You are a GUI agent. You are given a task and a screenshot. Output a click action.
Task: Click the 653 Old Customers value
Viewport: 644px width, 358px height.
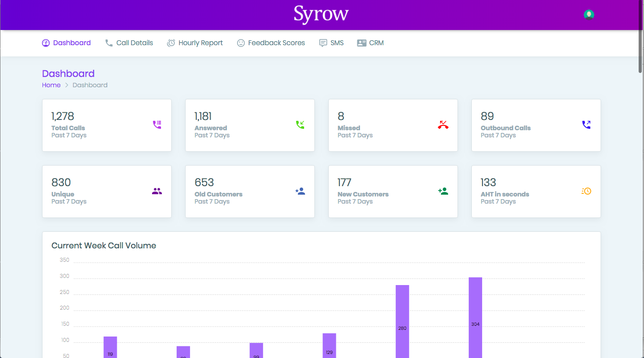coord(204,183)
